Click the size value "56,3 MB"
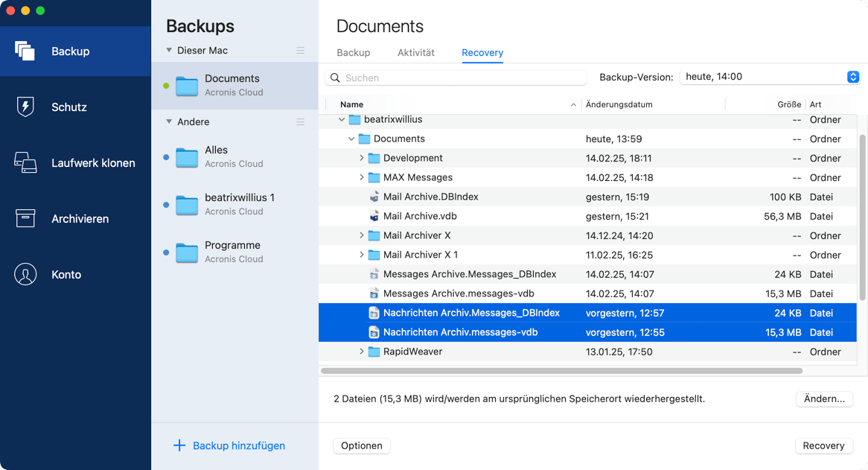This screenshot has height=470, width=868. [x=782, y=217]
